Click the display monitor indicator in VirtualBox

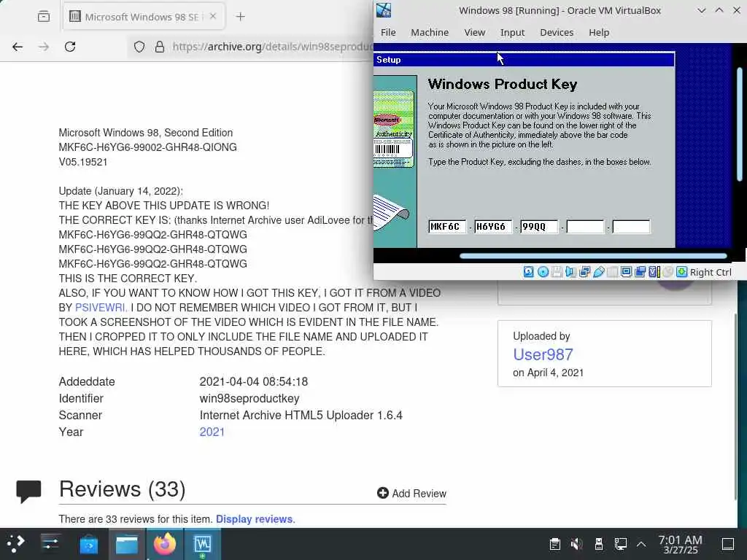[627, 272]
